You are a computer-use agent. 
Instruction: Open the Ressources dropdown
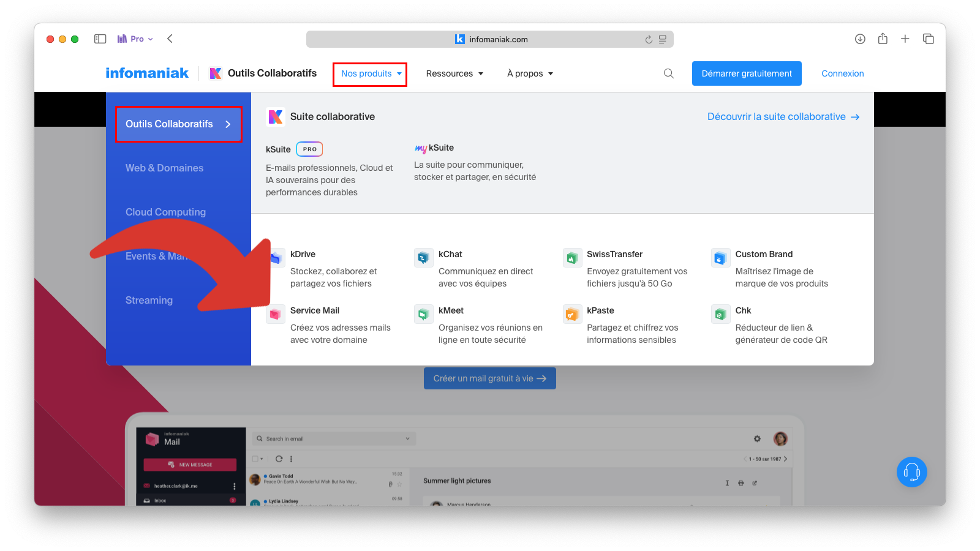coord(454,73)
